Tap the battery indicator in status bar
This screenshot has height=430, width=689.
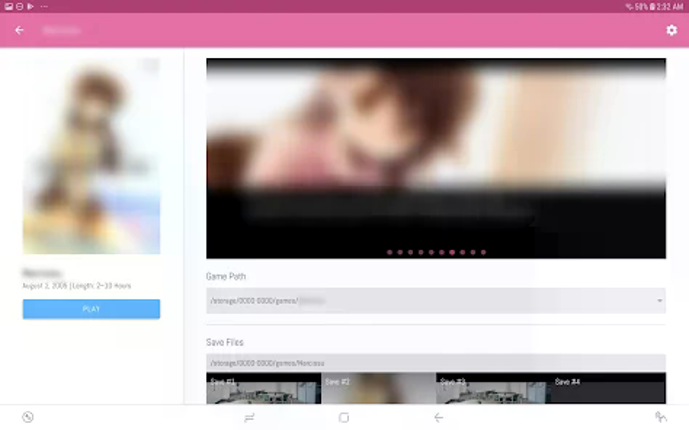click(x=653, y=7)
